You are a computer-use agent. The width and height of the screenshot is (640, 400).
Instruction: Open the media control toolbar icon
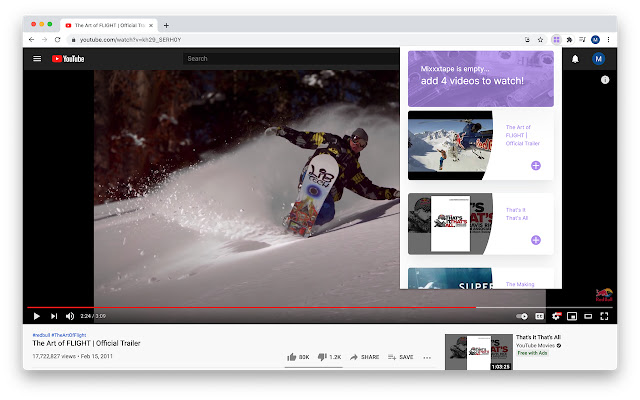(x=582, y=40)
